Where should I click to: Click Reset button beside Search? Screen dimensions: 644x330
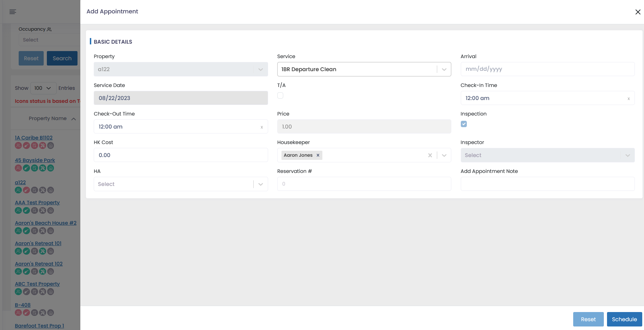[x=31, y=58]
